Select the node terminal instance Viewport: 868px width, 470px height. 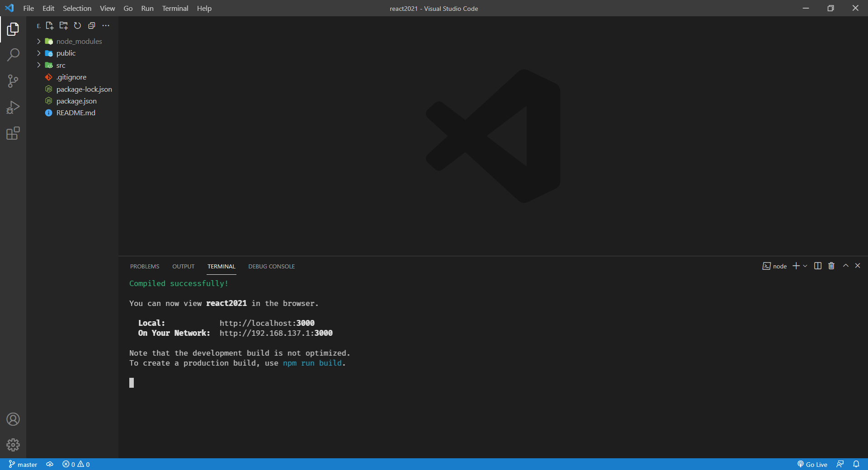click(x=774, y=266)
